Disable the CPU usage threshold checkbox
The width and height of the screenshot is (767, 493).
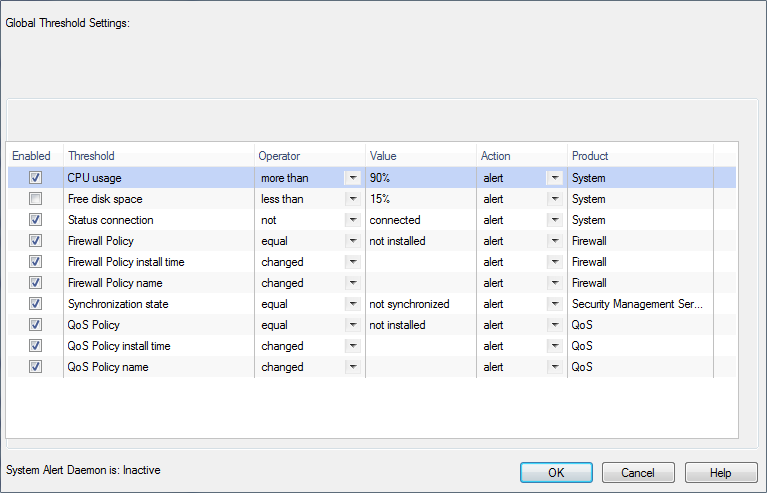[x=36, y=178]
